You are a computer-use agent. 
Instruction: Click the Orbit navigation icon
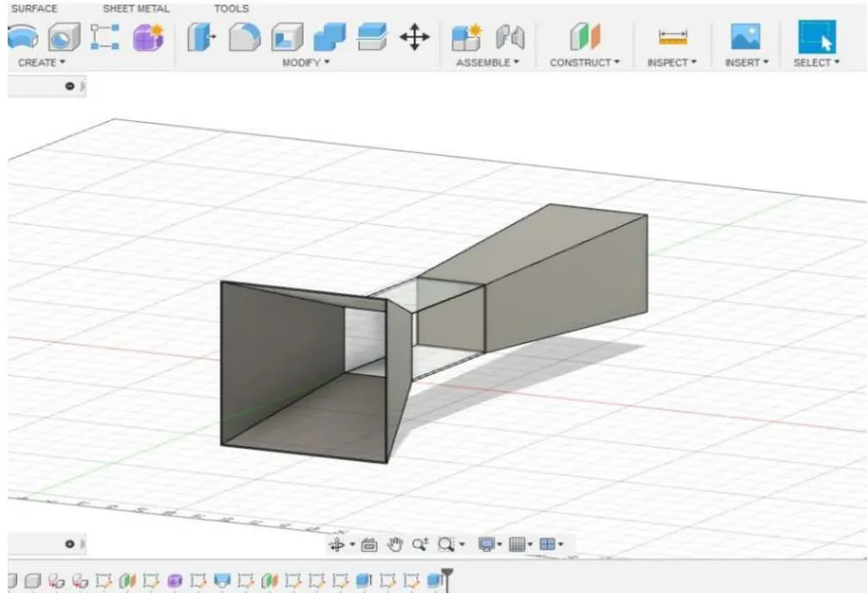(336, 544)
